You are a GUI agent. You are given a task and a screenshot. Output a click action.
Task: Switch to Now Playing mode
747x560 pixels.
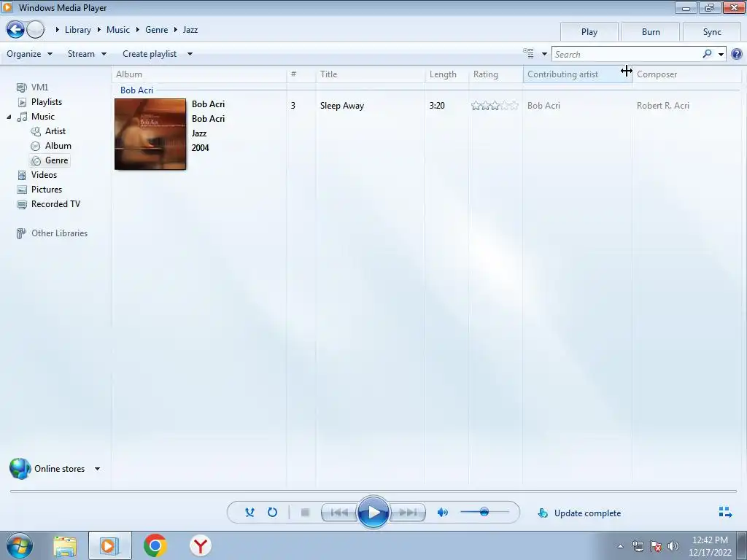pos(725,513)
